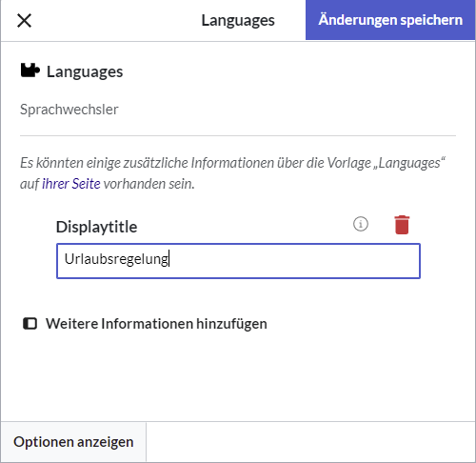Save changes with Änderungen speichern

coord(390,20)
